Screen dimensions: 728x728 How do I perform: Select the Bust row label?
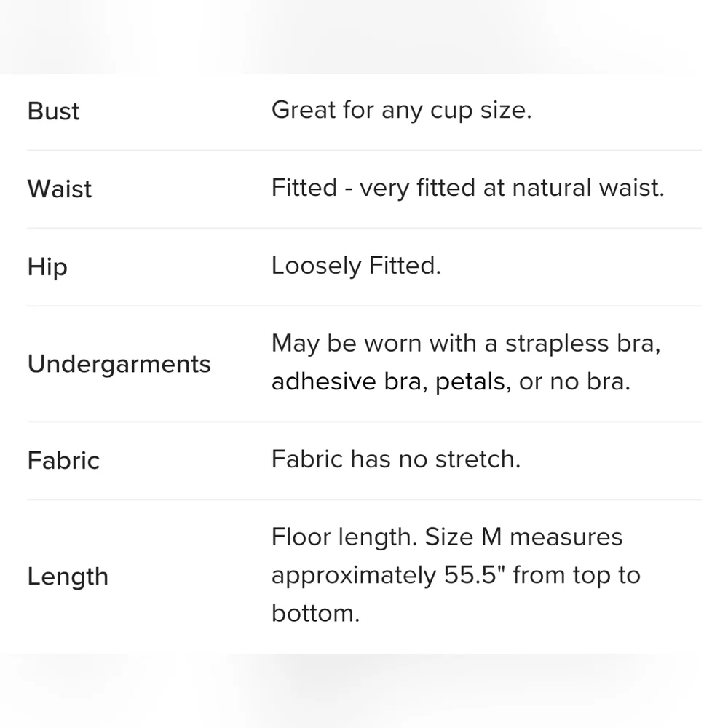[53, 111]
